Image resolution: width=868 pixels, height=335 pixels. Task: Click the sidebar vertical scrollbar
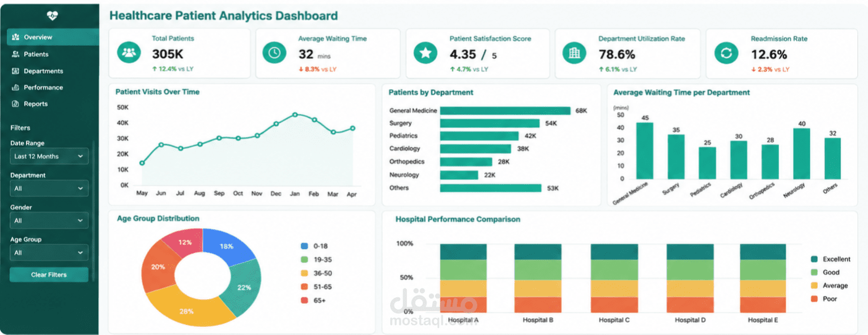(x=93, y=210)
